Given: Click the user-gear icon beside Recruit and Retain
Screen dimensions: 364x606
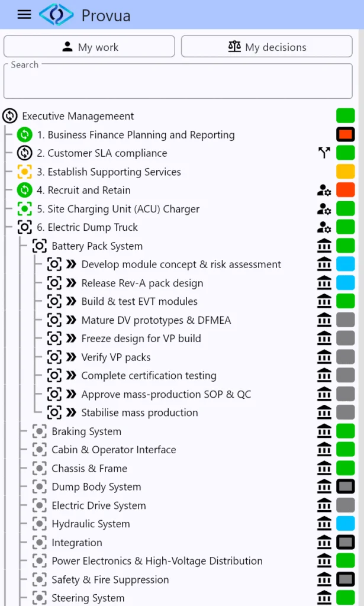Looking at the screenshot, I should click(324, 191).
